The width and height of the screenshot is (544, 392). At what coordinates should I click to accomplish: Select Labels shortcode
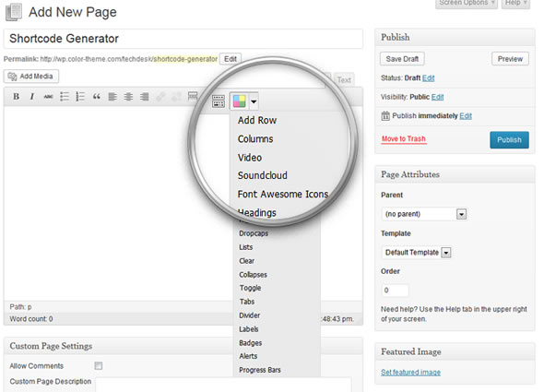click(249, 329)
